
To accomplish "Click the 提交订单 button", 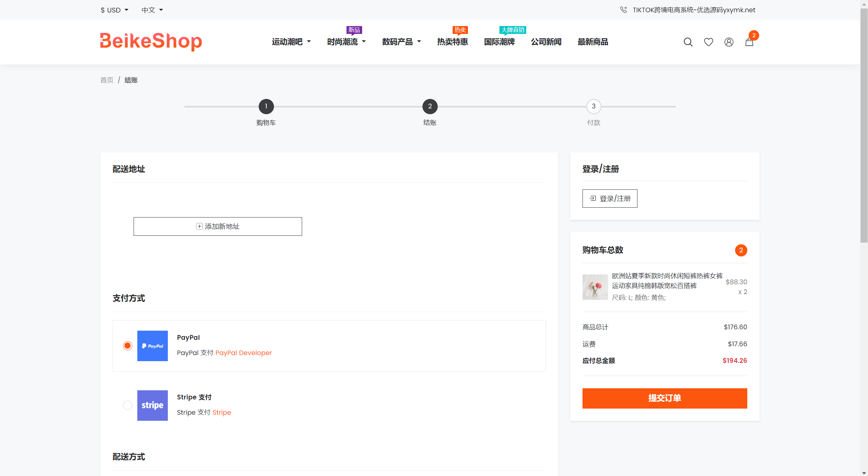I will click(665, 398).
